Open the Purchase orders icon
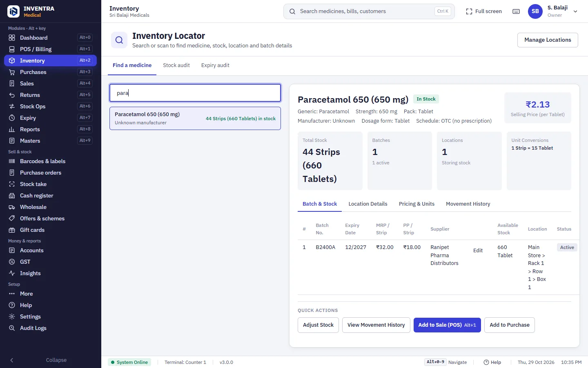Viewport: 588px width, 368px height. (x=12, y=173)
